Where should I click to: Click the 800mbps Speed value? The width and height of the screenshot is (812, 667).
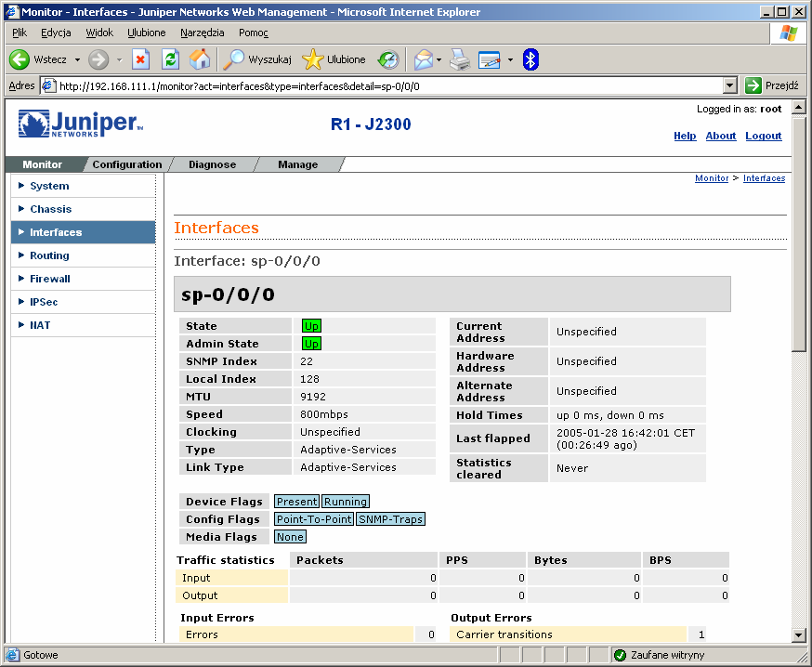(x=324, y=414)
